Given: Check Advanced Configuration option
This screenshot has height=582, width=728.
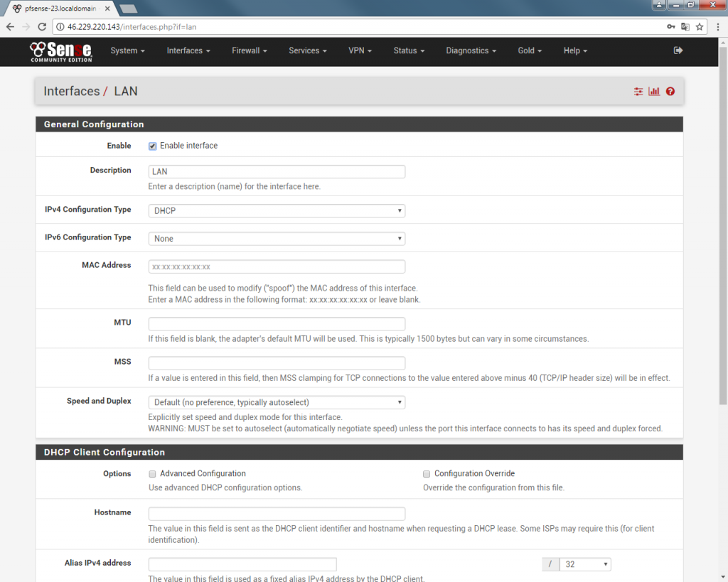Looking at the screenshot, I should (152, 474).
